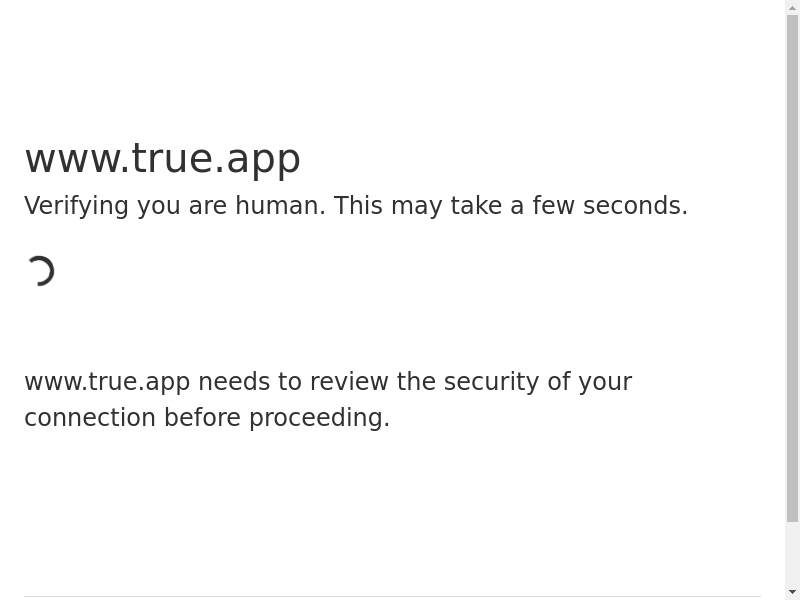Click the word review in the paragraph

click(x=349, y=382)
